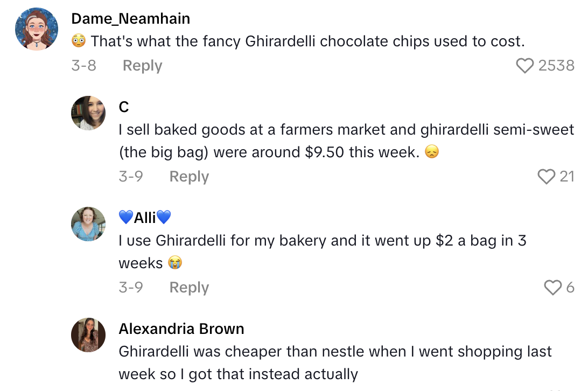The height and width of the screenshot is (391, 588).
Task: Like 💙Alli💙's comment with the heart icon
Action: [554, 287]
